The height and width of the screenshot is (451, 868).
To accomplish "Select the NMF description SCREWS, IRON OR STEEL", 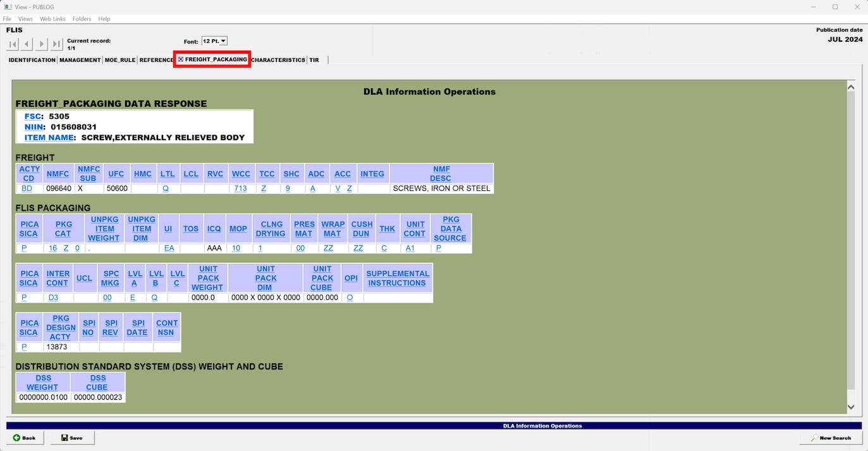I will 441,188.
